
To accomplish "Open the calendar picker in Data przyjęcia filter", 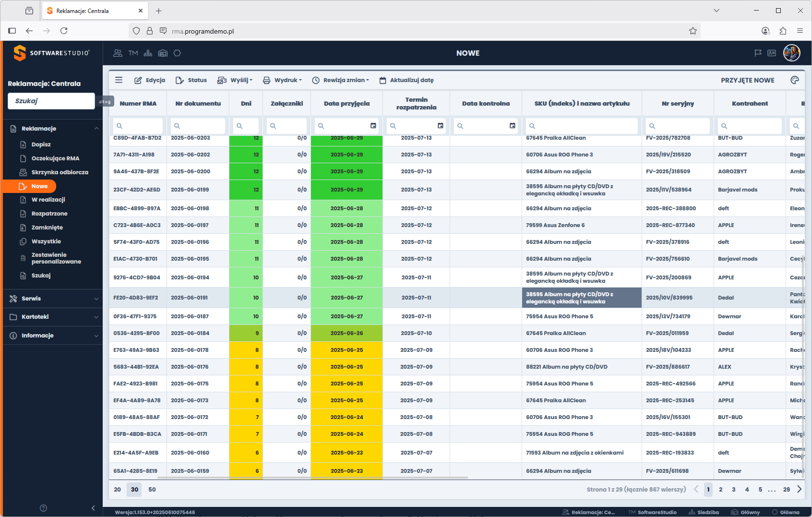I will point(374,126).
